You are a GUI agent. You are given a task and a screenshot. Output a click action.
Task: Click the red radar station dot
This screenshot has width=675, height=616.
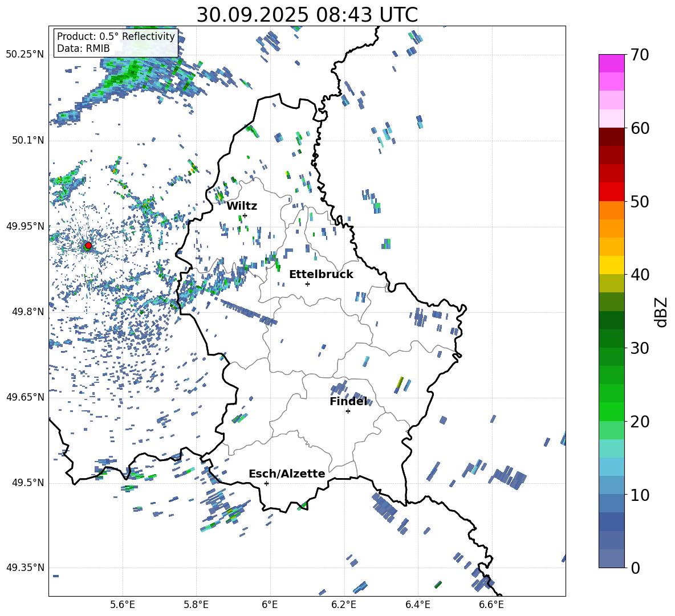(88, 246)
